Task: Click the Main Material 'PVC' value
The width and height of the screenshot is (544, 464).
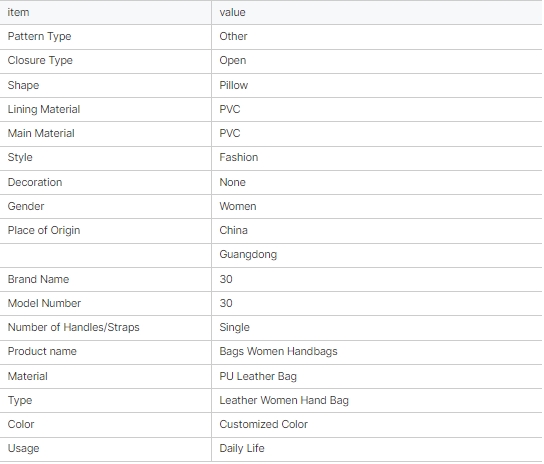Action: 230,133
